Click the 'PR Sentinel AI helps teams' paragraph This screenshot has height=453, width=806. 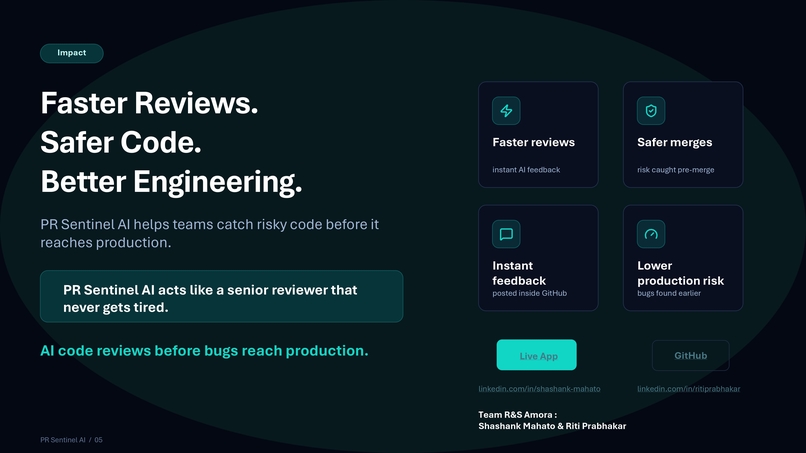[210, 233]
